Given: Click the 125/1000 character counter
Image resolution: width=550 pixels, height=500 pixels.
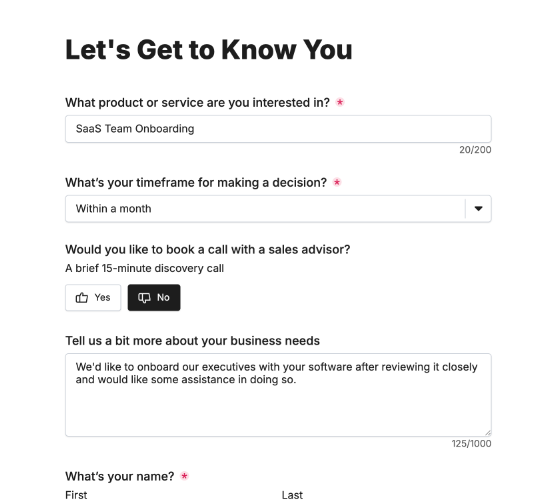Looking at the screenshot, I should tap(471, 444).
